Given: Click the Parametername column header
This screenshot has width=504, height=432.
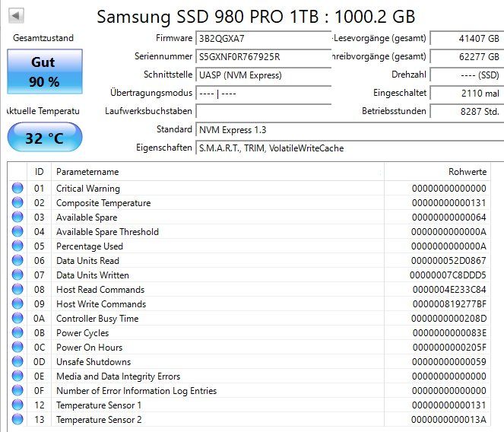Looking at the screenshot, I should tap(217, 171).
